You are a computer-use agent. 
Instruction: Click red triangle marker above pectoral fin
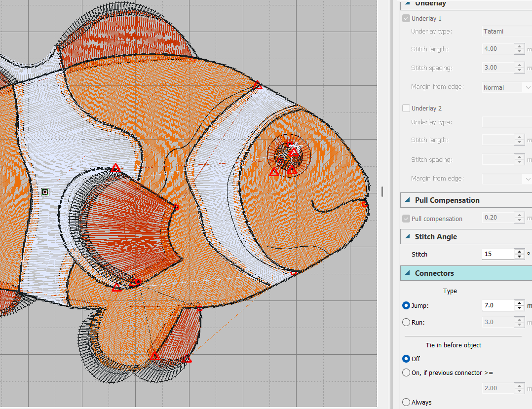click(x=115, y=168)
